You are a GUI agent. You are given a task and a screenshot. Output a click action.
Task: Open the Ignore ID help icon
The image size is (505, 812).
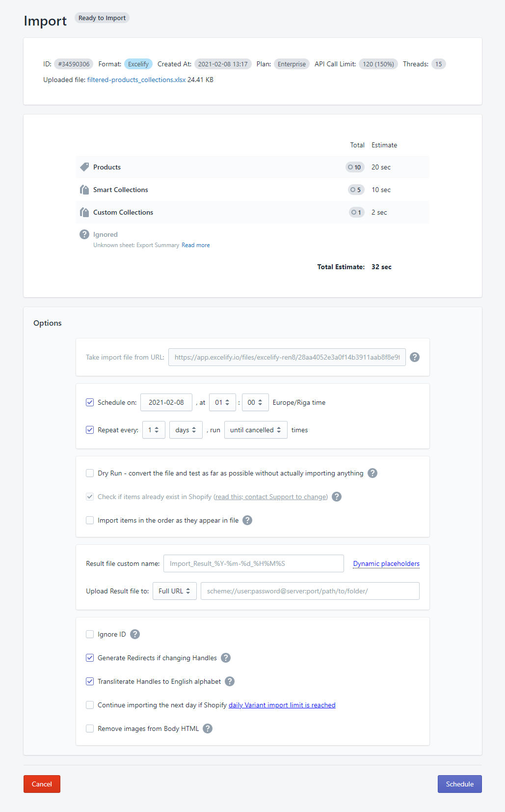pyautogui.click(x=135, y=634)
